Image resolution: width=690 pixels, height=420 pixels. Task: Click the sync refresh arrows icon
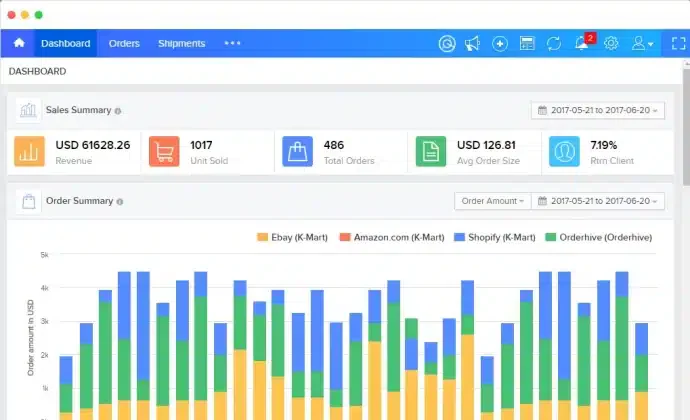(x=554, y=44)
